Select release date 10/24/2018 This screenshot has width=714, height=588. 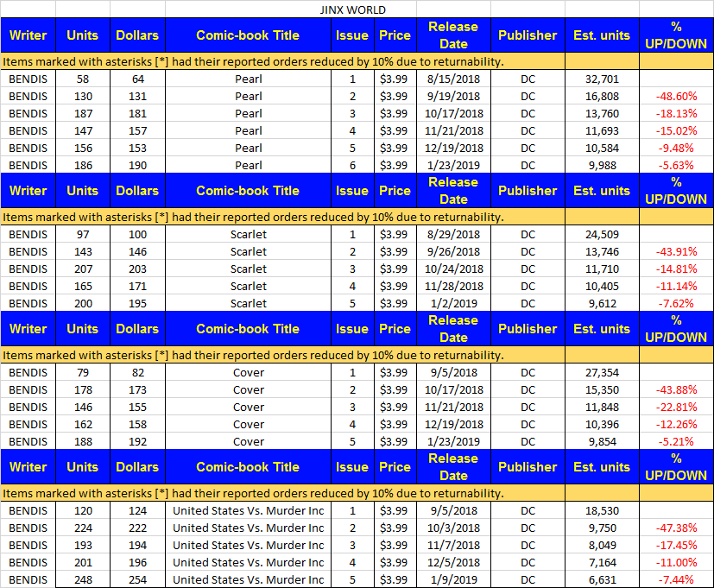point(453,269)
